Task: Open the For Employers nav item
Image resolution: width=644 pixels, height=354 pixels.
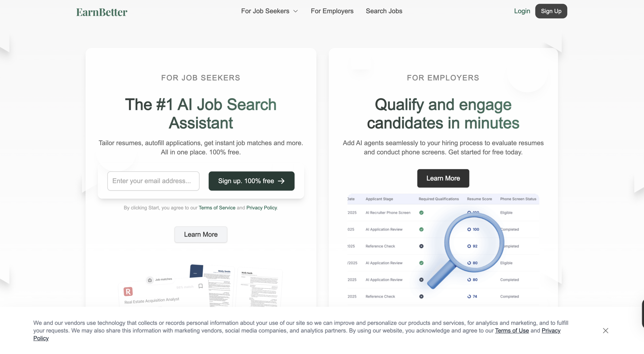Action: 332,11
